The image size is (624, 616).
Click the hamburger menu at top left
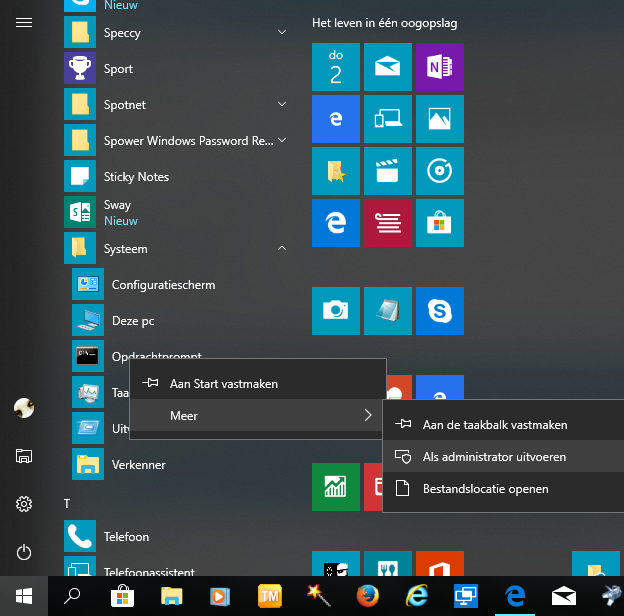click(24, 22)
